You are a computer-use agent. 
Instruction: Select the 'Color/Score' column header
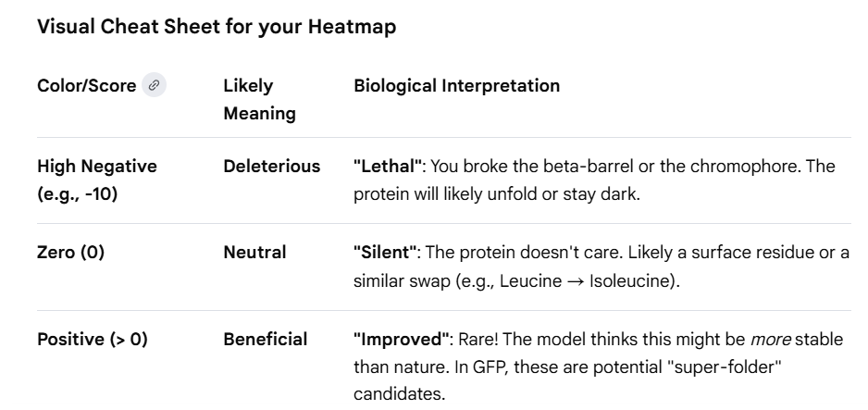point(86,86)
